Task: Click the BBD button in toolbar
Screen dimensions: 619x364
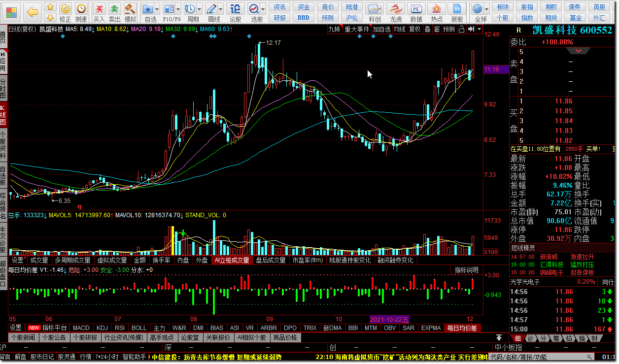Action: point(304,18)
